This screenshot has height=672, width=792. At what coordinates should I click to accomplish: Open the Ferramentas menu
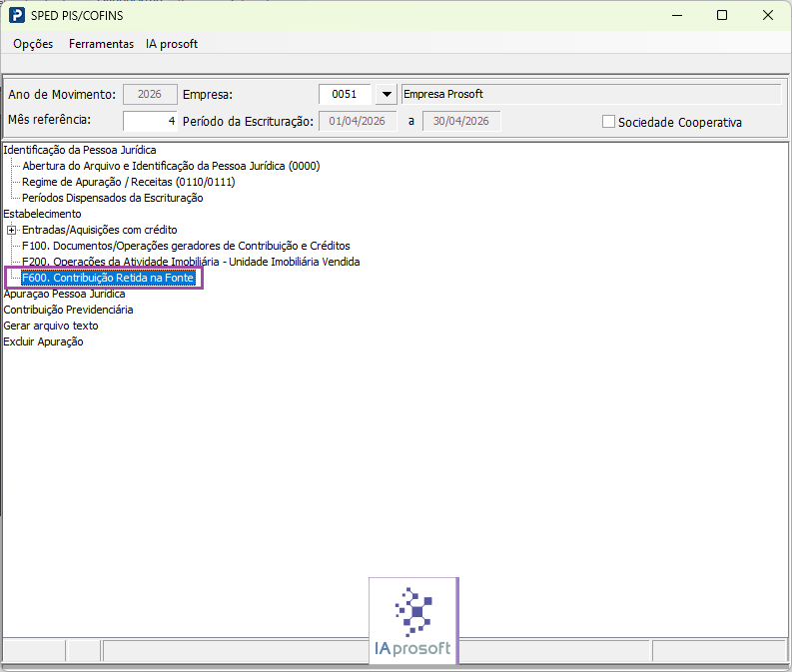click(101, 44)
